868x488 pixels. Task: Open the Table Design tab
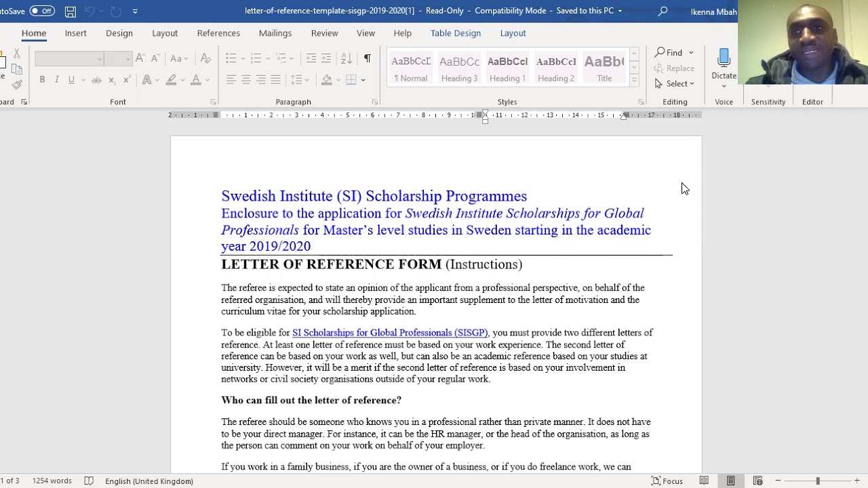tap(456, 33)
